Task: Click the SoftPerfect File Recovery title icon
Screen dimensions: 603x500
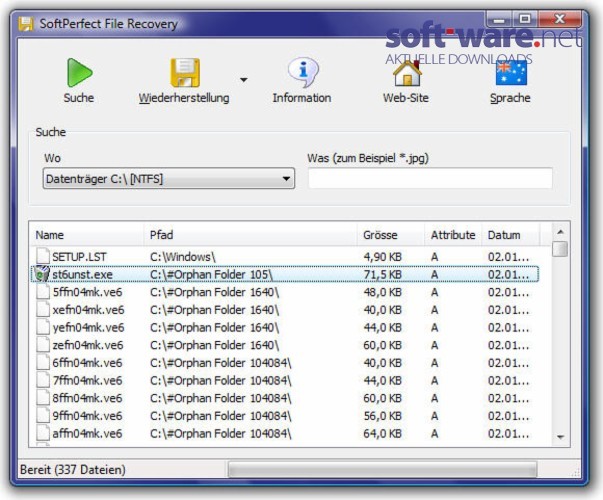Action: pyautogui.click(x=26, y=24)
